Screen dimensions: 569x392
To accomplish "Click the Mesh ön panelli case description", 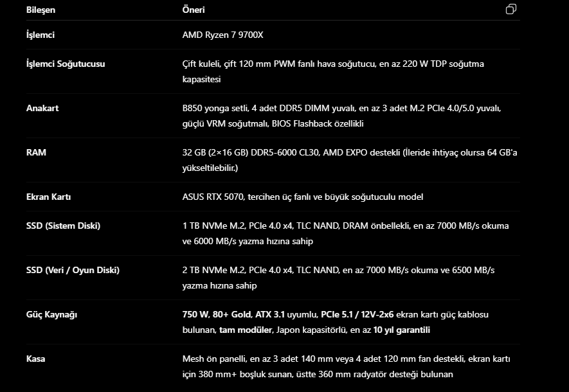I will pos(346,366).
